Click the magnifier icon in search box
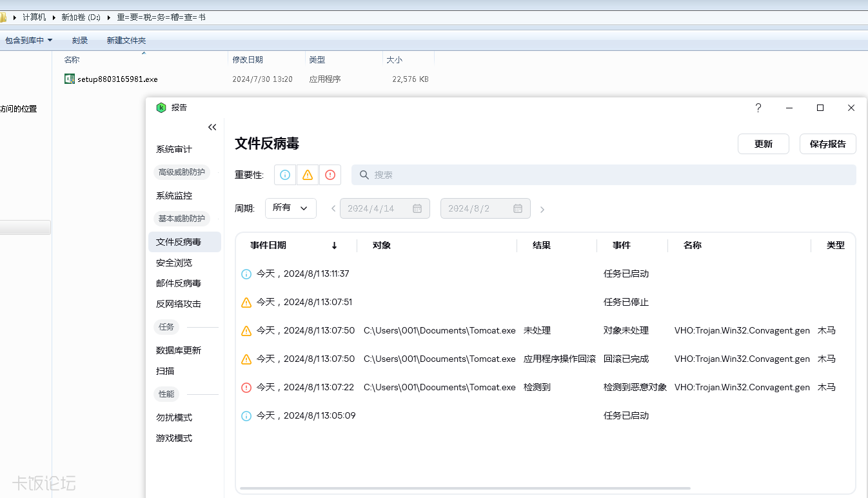The image size is (868, 498). tap(364, 175)
